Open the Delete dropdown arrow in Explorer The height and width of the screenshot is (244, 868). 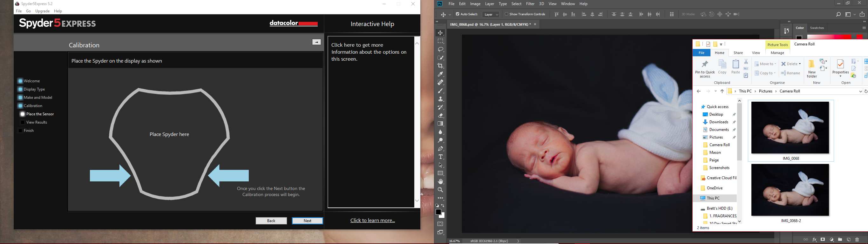pyautogui.click(x=800, y=64)
